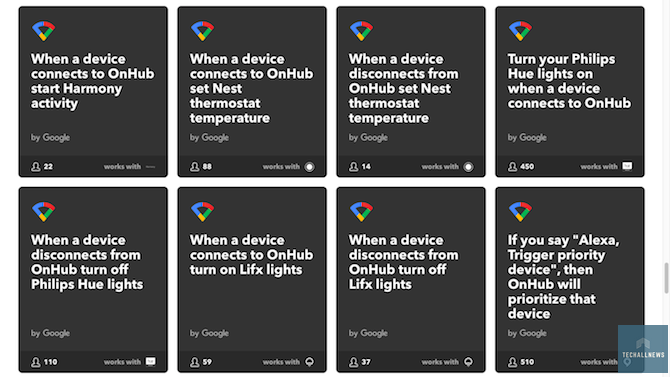Select 'When a device connects to OnHub turn on Lifx lights'
The width and height of the screenshot is (670, 377).
point(251,255)
